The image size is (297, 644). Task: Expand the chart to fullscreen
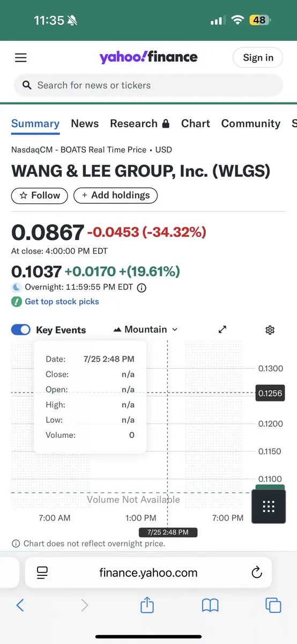222,330
